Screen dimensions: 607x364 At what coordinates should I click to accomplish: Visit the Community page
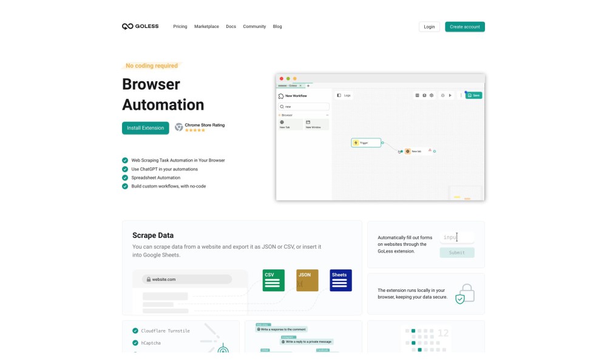254,27
